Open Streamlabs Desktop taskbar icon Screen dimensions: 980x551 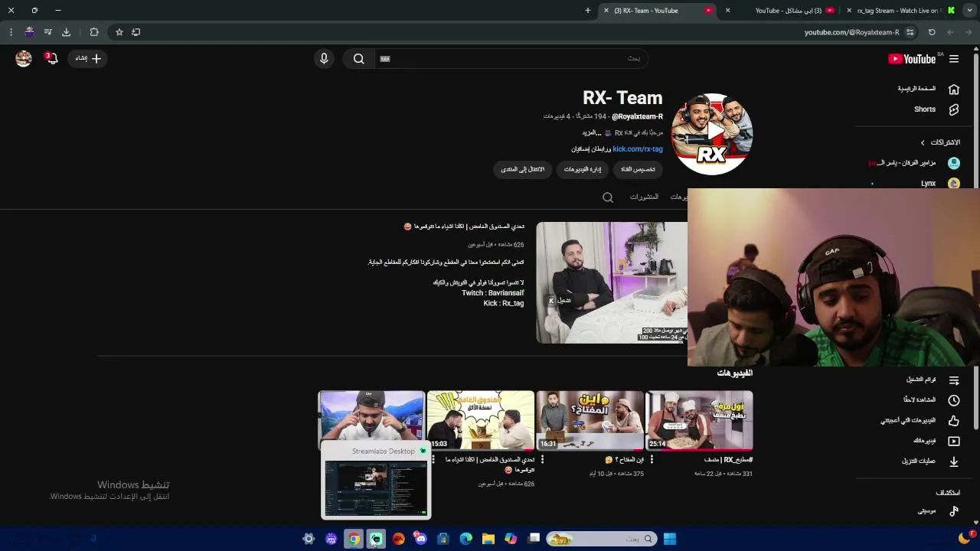click(376, 539)
